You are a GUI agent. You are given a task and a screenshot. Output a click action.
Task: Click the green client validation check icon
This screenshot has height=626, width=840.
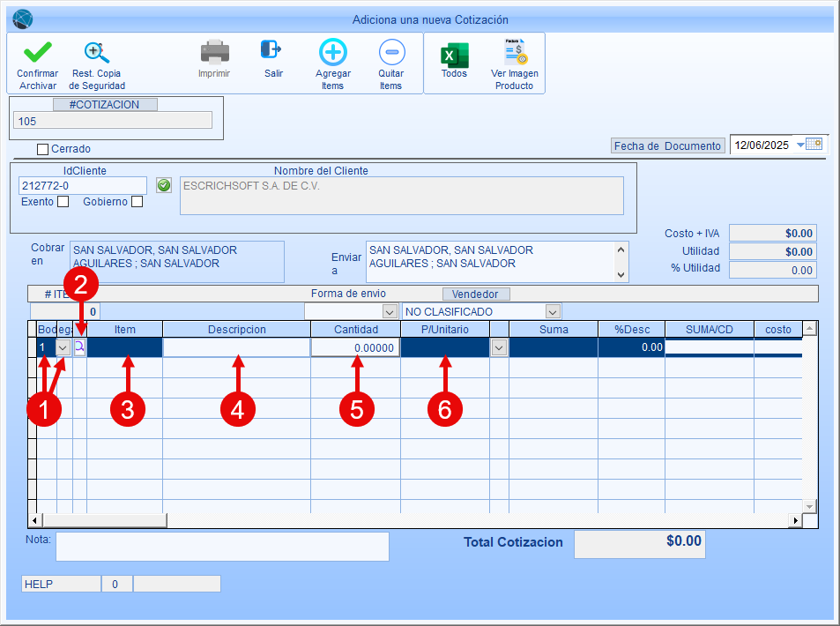click(x=164, y=185)
